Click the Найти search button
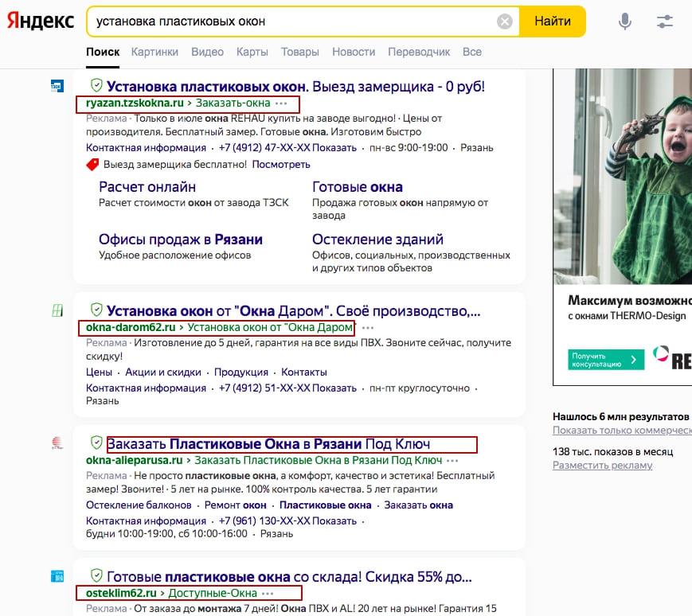This screenshot has height=616, width=692. tap(553, 21)
